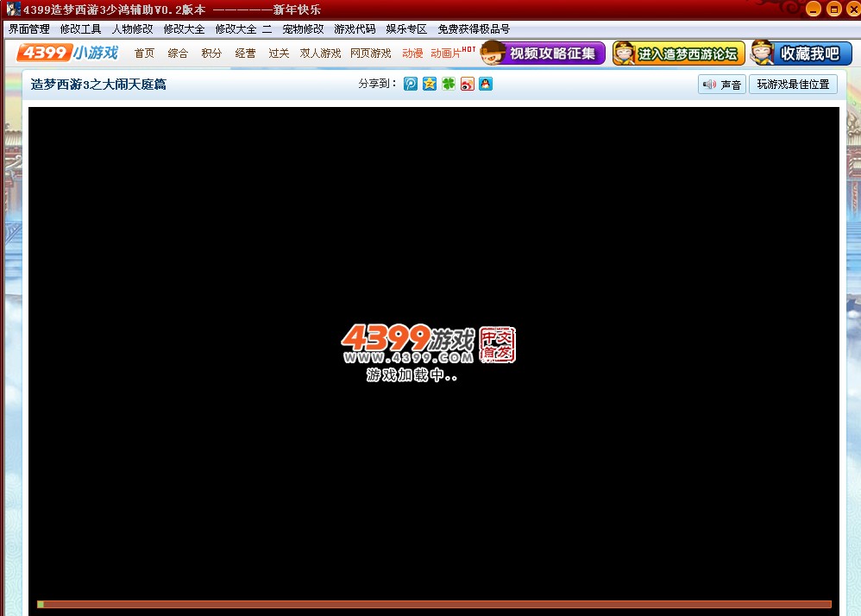Open the 宠物修改 menu

pos(303,29)
